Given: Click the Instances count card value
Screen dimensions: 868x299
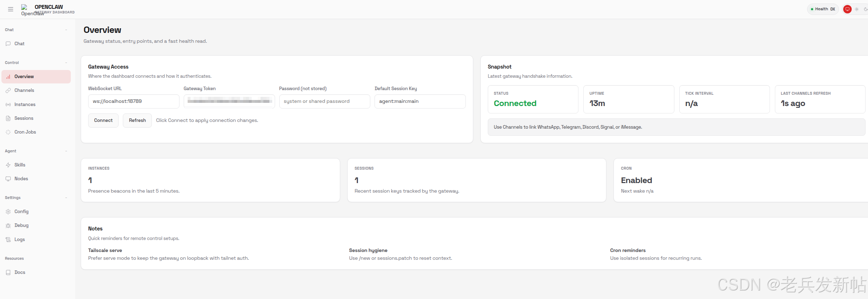Looking at the screenshot, I should [x=90, y=181].
